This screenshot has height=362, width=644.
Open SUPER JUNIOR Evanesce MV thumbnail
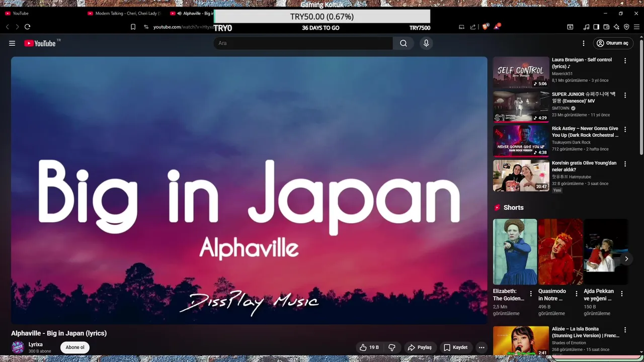tap(521, 107)
